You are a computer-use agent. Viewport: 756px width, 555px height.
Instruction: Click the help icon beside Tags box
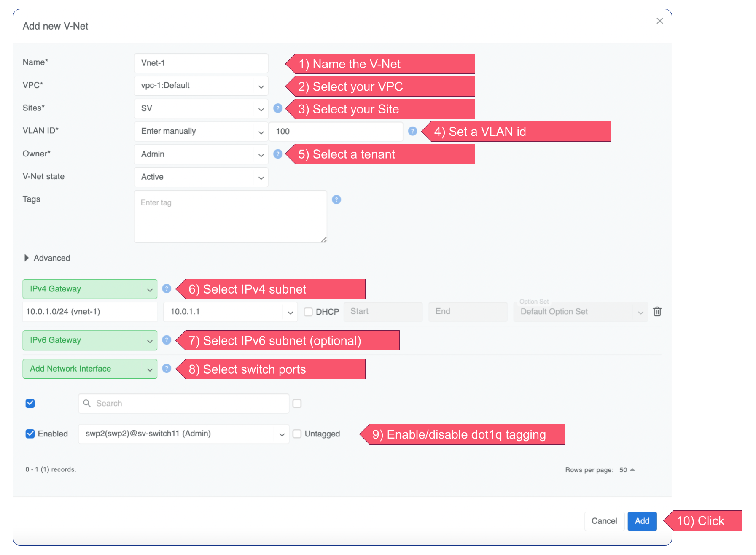(x=336, y=199)
